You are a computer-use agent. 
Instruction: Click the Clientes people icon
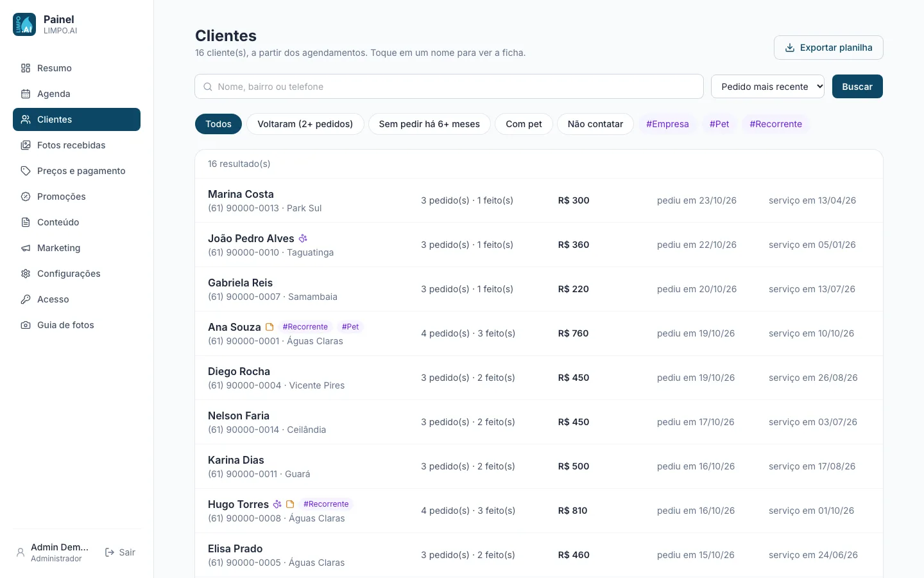26,119
